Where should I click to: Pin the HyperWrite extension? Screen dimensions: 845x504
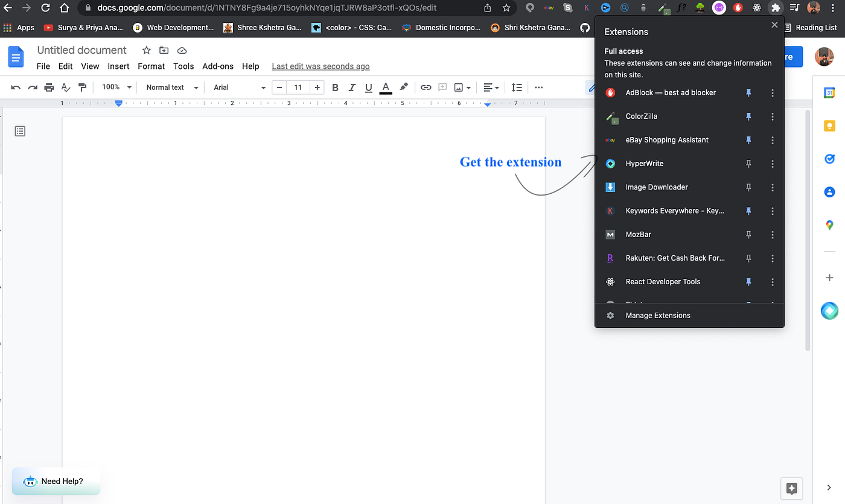pyautogui.click(x=748, y=164)
